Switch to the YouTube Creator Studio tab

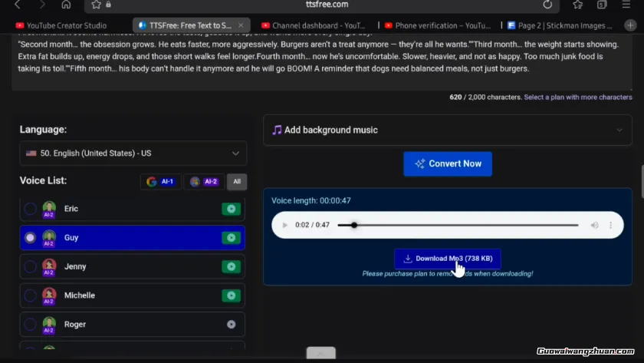coord(67,25)
